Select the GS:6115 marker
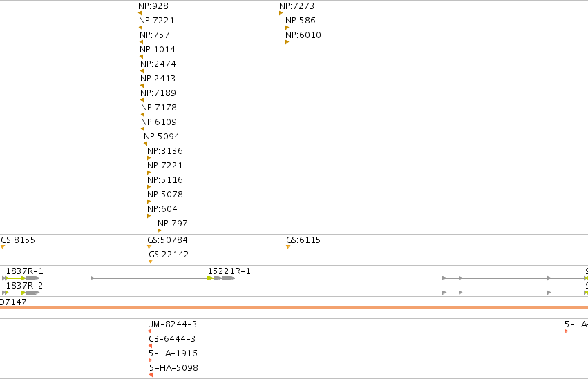This screenshot has width=588, height=379. [303, 240]
